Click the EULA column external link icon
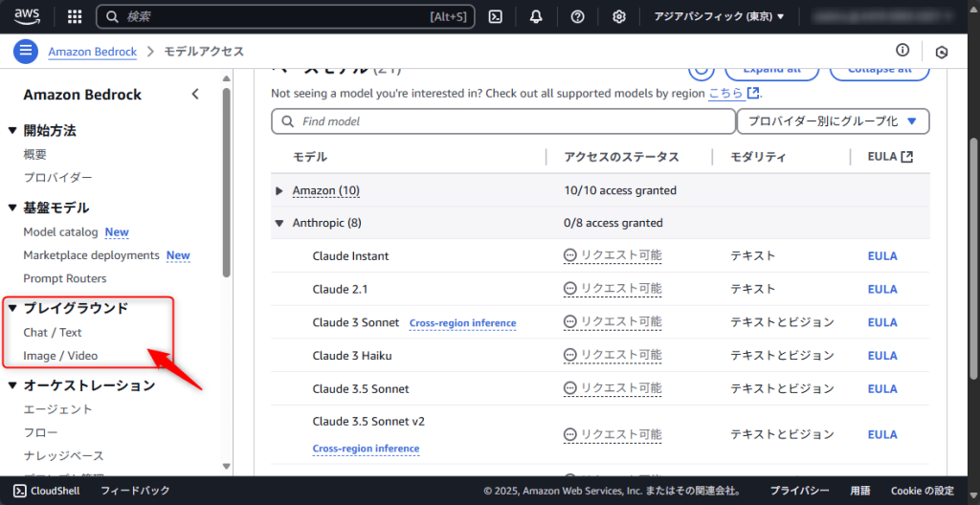The image size is (980, 505). pyautogui.click(x=907, y=157)
